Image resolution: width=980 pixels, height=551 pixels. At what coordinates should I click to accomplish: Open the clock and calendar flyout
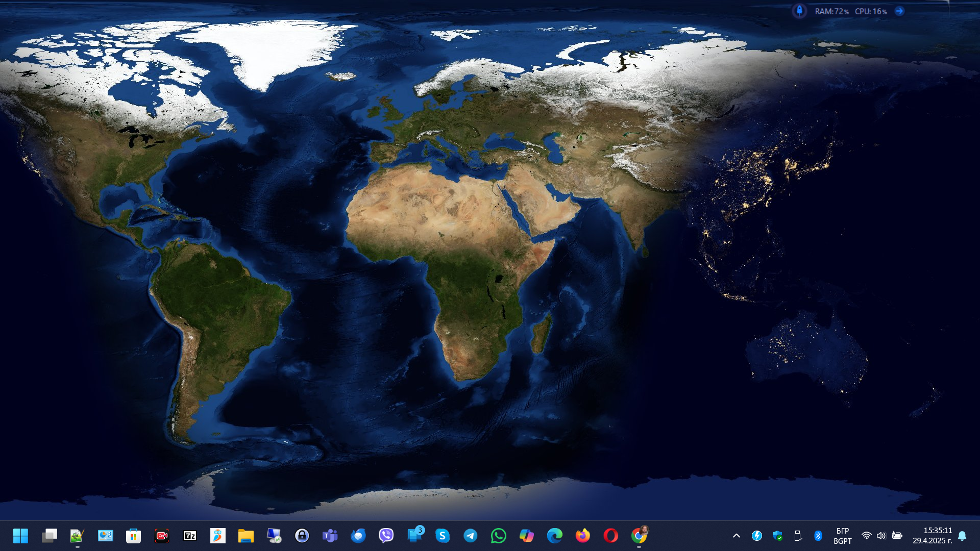(933, 536)
